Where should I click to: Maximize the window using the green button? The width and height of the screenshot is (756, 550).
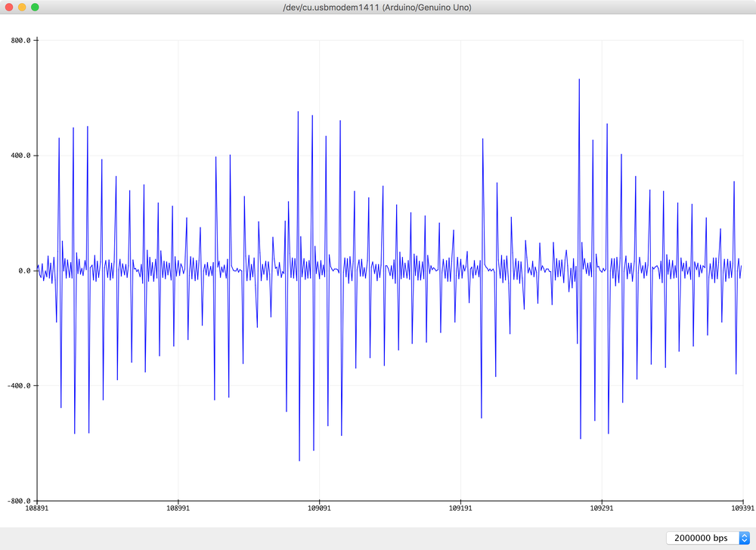click(35, 7)
